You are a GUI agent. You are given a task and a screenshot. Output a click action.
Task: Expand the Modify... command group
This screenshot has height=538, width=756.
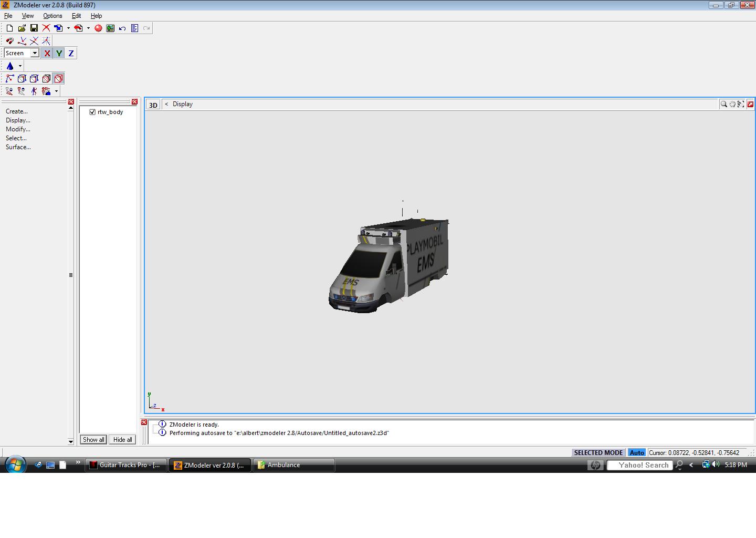[x=18, y=129]
